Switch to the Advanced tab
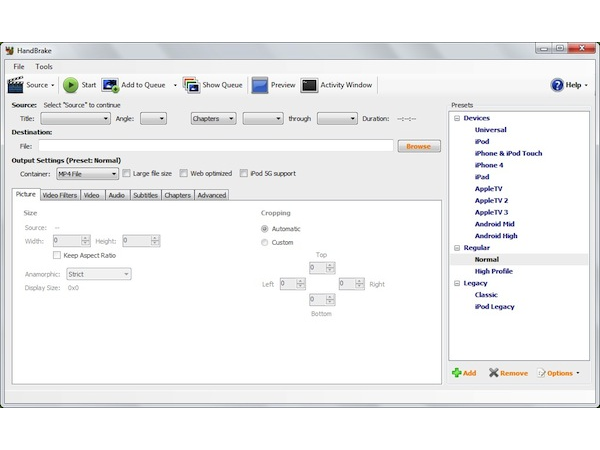The width and height of the screenshot is (600, 450). [x=212, y=195]
